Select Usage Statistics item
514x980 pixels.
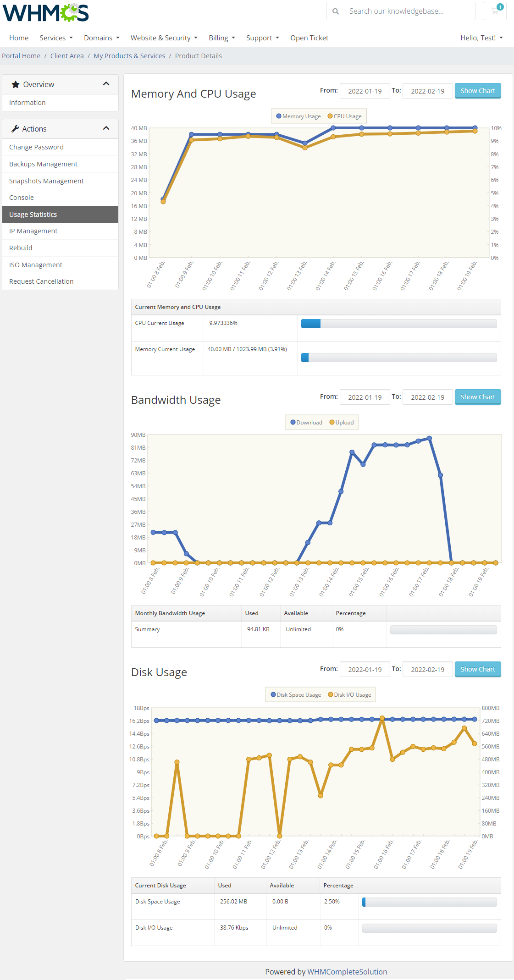tap(61, 215)
